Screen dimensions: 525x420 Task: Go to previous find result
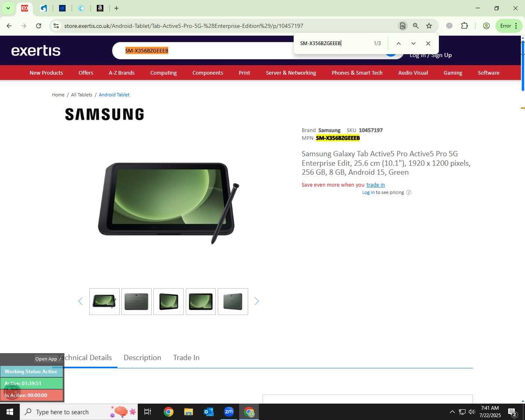(x=398, y=43)
